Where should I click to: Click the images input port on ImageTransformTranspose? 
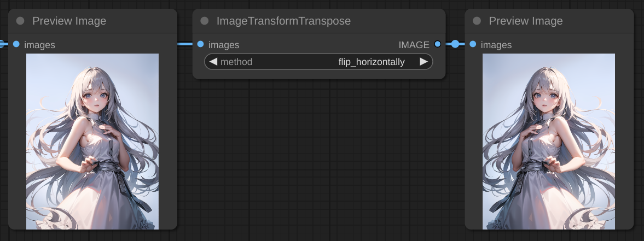[201, 44]
